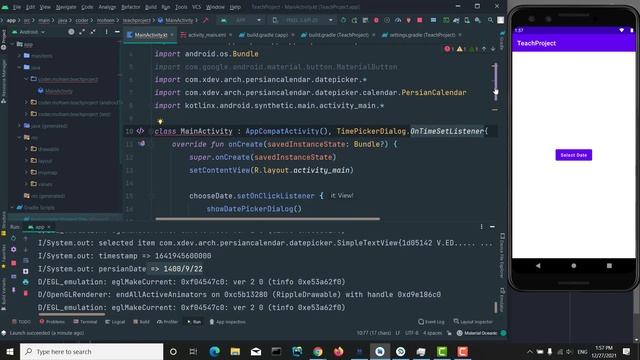Click the Make Project hammer icon
The width and height of the screenshot is (640, 360).
[x=205, y=20]
